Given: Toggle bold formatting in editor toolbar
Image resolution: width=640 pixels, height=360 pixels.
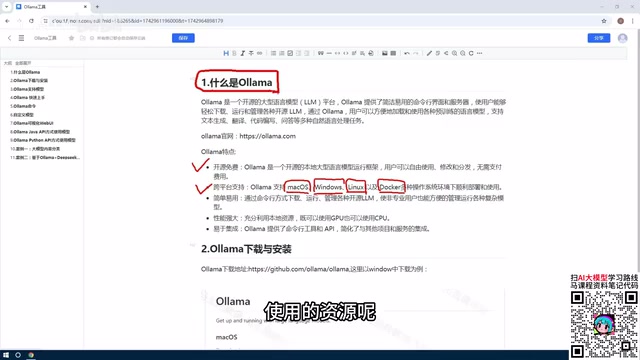Looking at the screenshot, I should [234, 53].
